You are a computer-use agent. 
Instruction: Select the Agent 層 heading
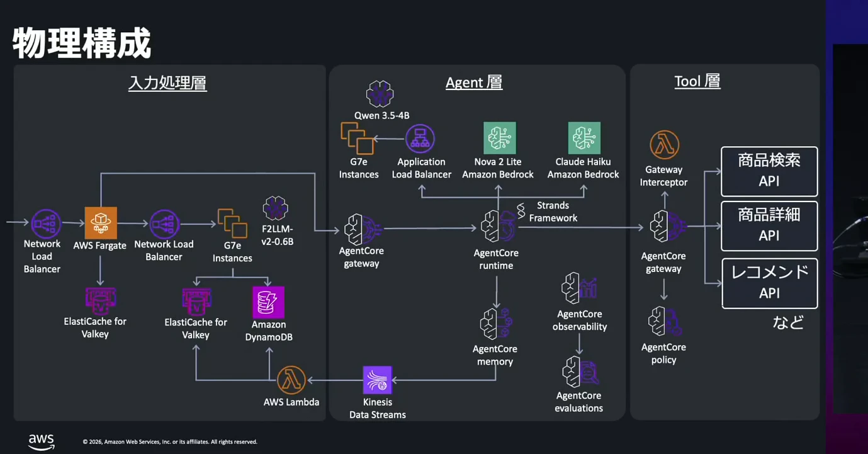pyautogui.click(x=474, y=82)
